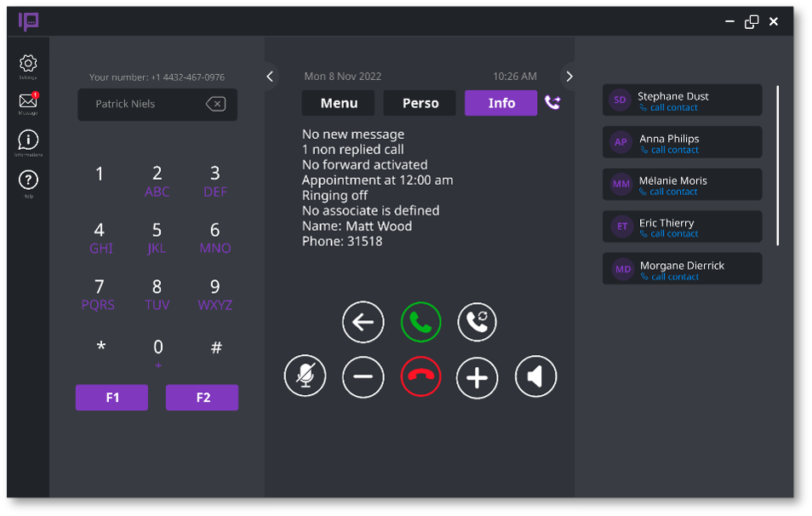Click the back arrow circle button
The height and width of the screenshot is (516, 812).
(x=363, y=322)
